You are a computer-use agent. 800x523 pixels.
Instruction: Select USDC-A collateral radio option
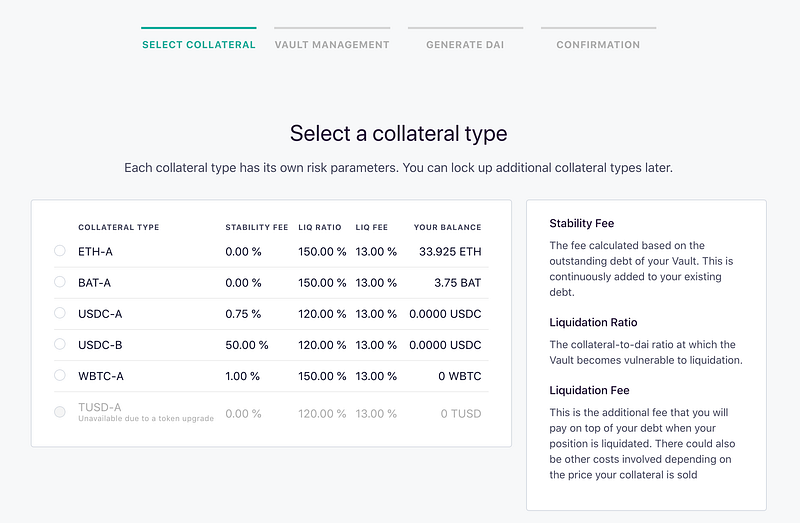pyautogui.click(x=60, y=314)
